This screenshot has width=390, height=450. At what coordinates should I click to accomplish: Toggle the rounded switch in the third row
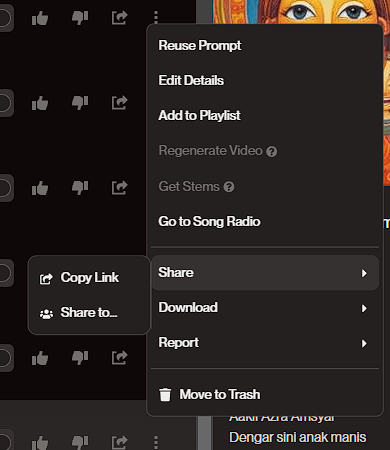click(6, 188)
